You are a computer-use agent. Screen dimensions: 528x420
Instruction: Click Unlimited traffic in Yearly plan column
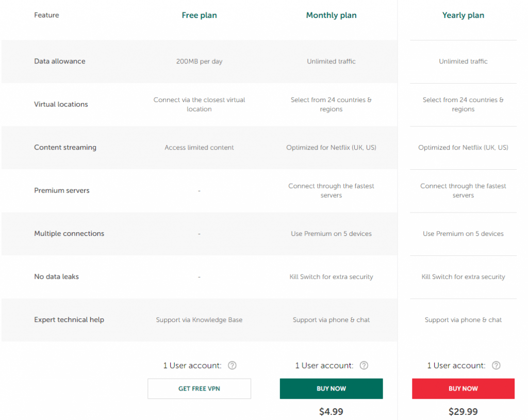464,61
